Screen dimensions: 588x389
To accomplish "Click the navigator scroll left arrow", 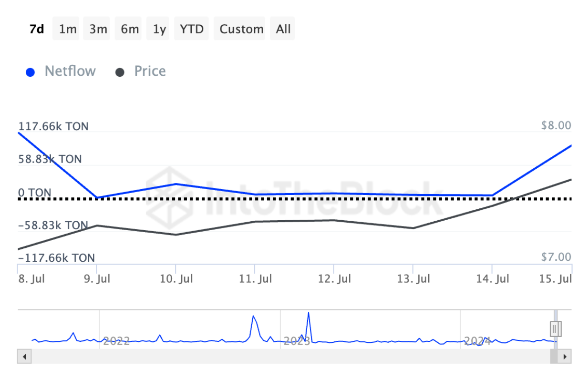I will coord(24,356).
